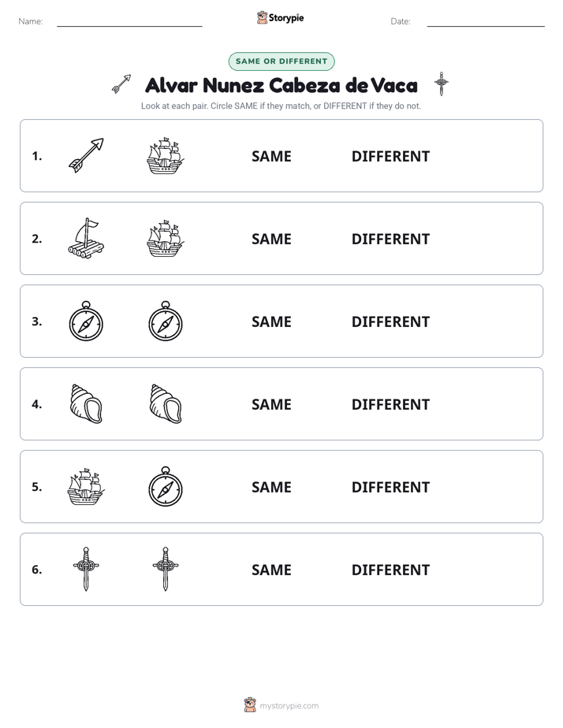
Task: Choose DIFFERENT for pair 5
Action: click(x=390, y=487)
